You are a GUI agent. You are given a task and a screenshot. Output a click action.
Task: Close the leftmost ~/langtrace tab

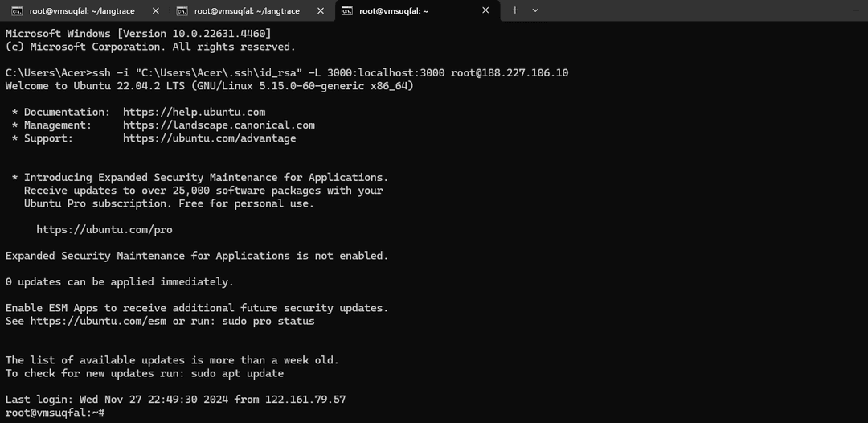[155, 10]
